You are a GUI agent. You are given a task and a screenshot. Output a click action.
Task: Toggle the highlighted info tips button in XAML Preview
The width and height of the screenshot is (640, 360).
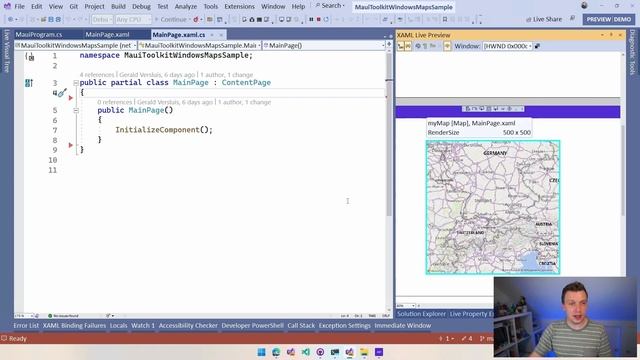tap(447, 46)
